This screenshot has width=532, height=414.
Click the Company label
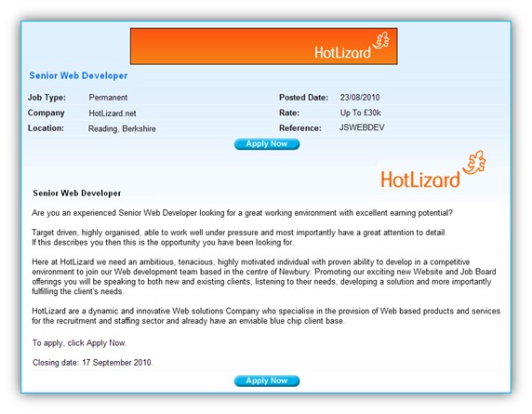click(47, 113)
